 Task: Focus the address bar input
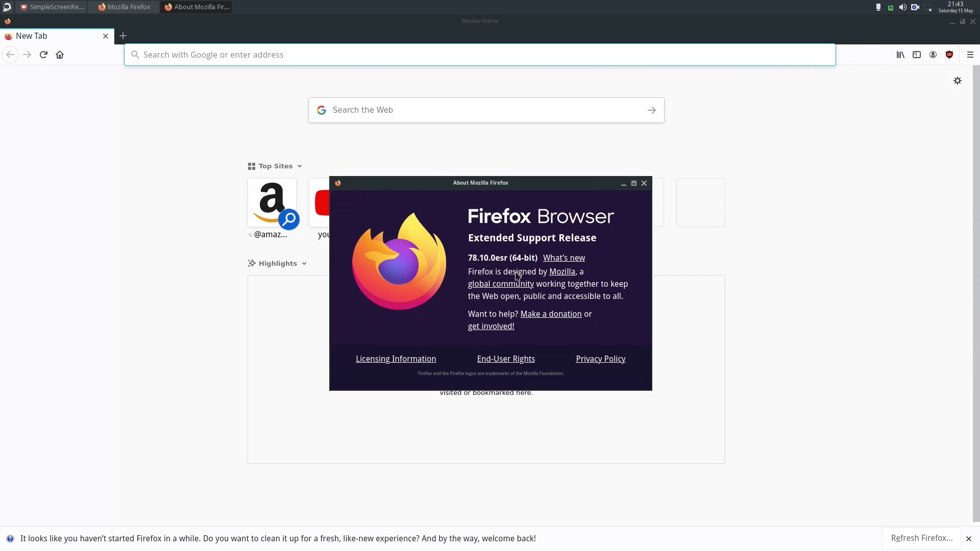coord(480,55)
